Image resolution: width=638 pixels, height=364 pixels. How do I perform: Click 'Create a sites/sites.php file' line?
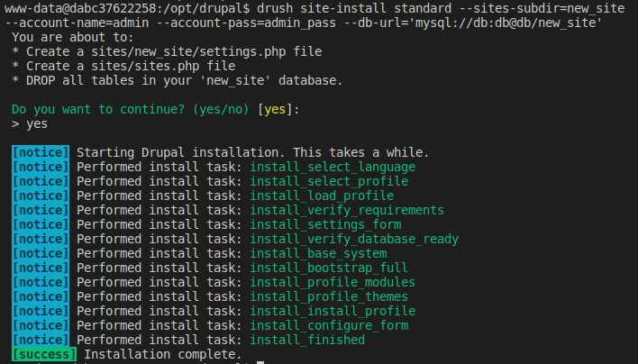coord(123,67)
